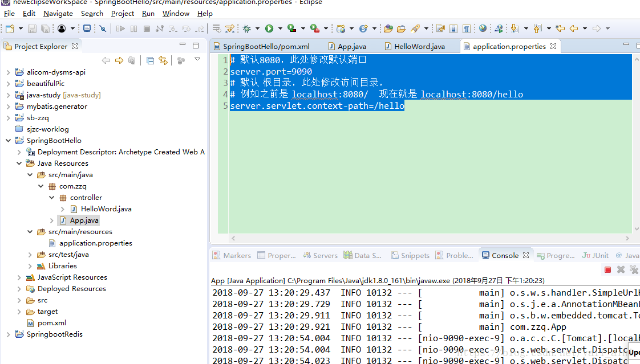Click the Suspend icon in toolbar
Image resolution: width=640 pixels, height=364 pixels.
[x=134, y=28]
